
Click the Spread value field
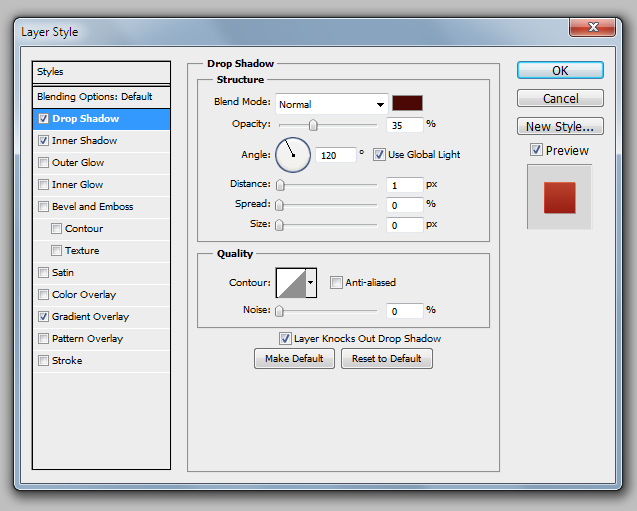point(405,205)
